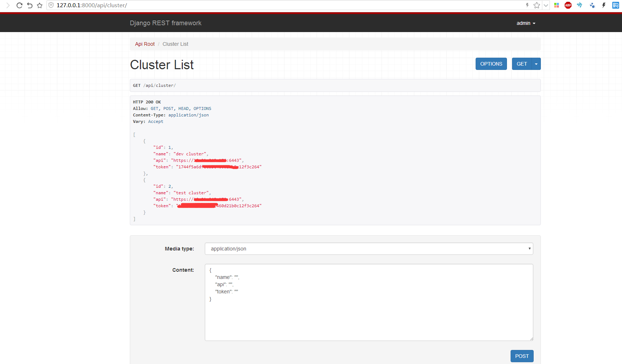Bookmark page with star inside the address bar
The height and width of the screenshot is (364, 622).
537,5
